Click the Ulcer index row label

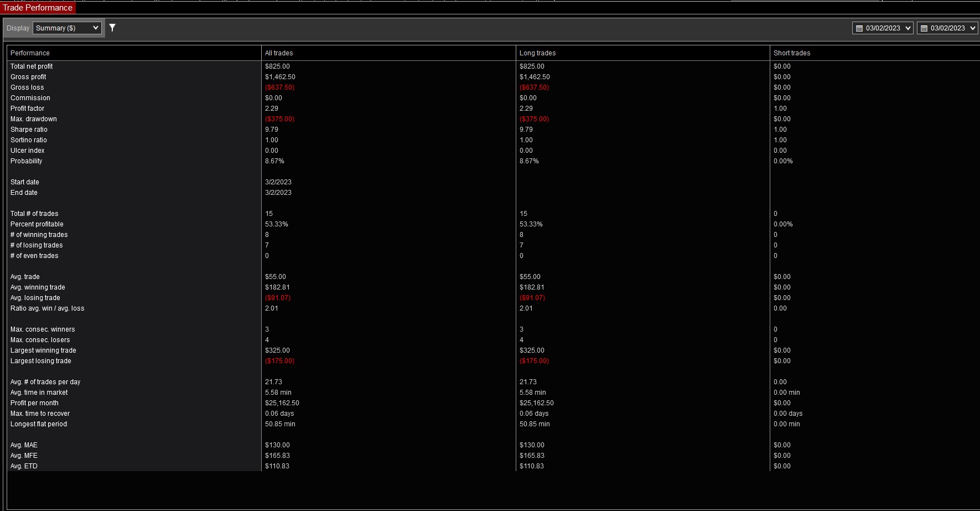click(28, 151)
